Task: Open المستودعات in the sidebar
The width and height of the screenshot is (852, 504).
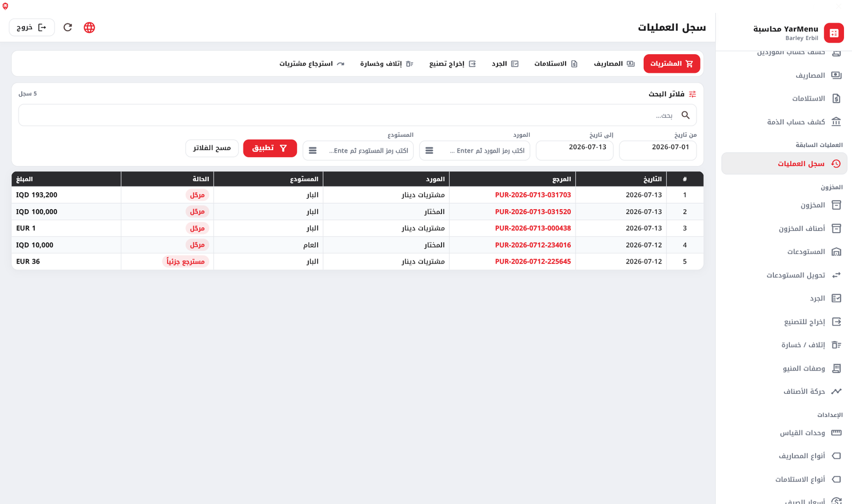Action: pos(784,252)
